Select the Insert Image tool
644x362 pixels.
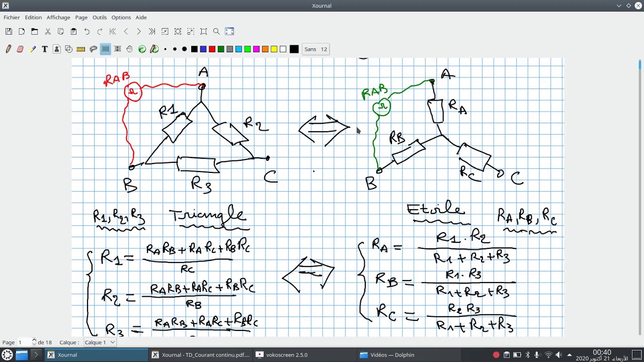[x=57, y=49]
